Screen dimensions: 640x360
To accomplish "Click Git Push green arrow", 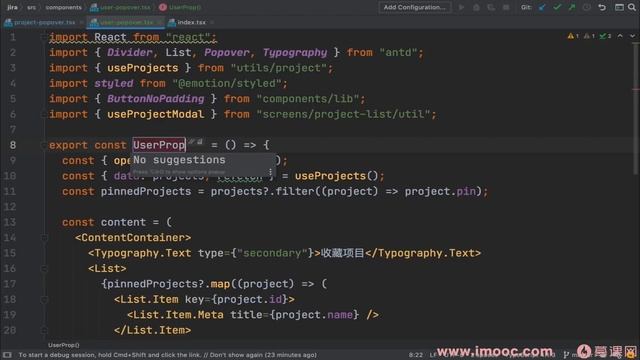I will pyautogui.click(x=571, y=7).
